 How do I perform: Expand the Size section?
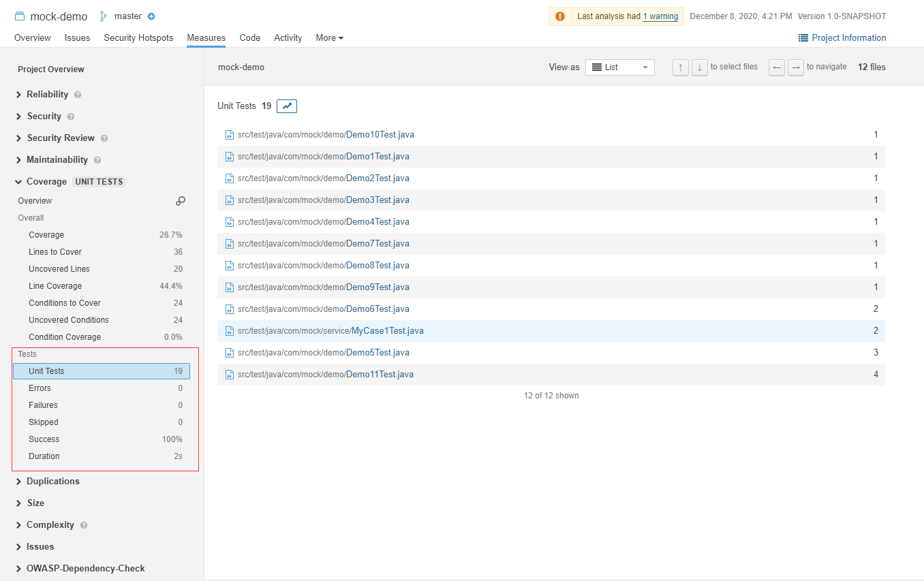click(30, 503)
